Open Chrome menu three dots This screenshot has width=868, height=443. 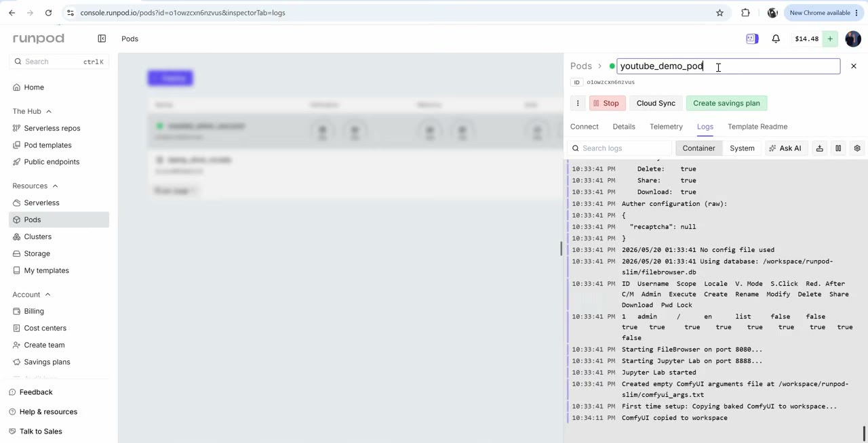click(857, 13)
